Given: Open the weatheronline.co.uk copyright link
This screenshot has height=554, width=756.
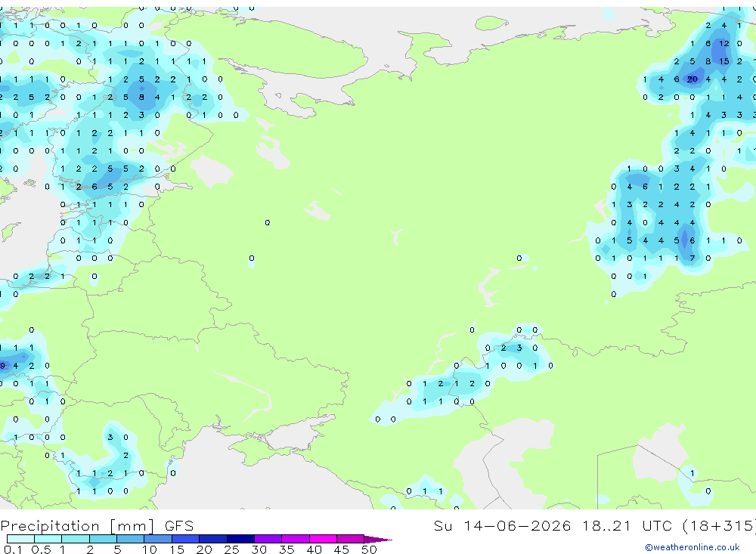Looking at the screenshot, I should click(x=692, y=547).
